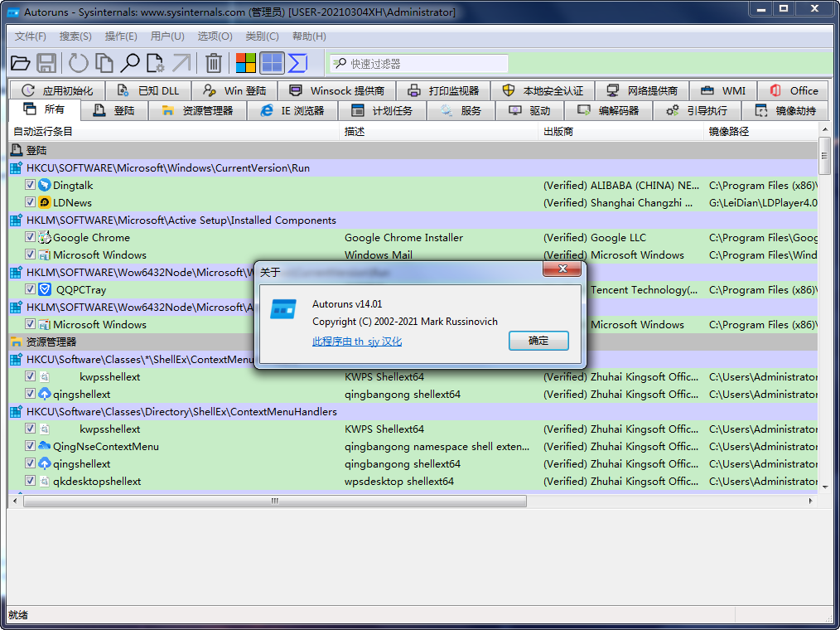Switch to the 计划任务 tab
This screenshot has height=630, width=840.
383,111
